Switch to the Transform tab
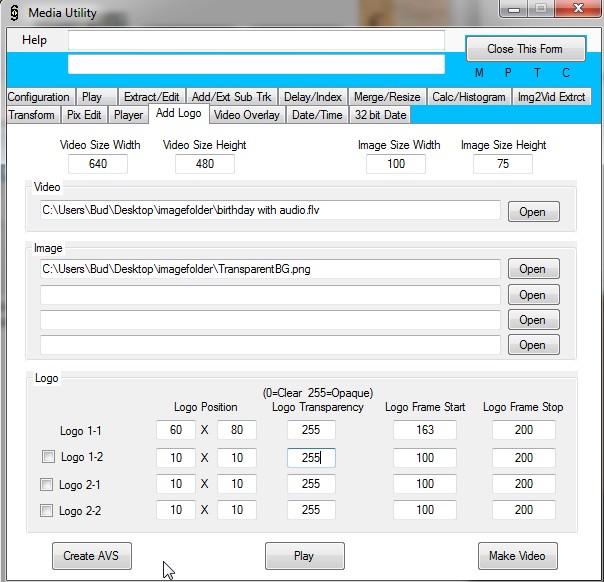 pyautogui.click(x=32, y=115)
